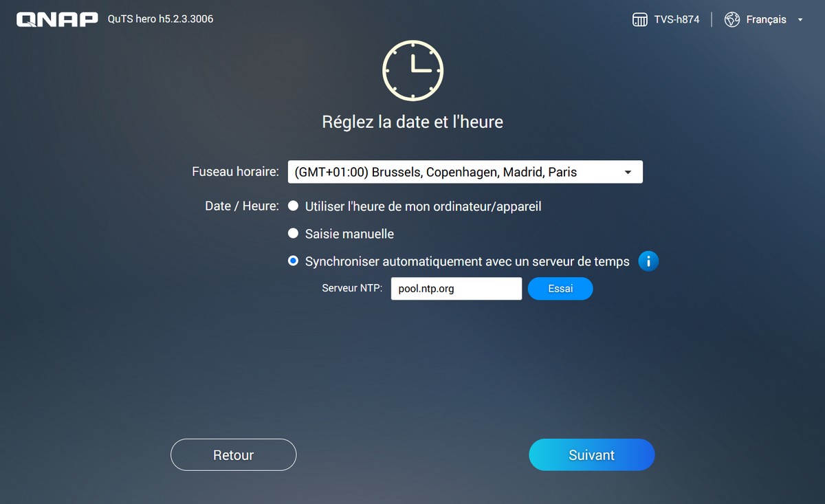Screen dimensions: 825x504
Task: Click the globe language icon
Action: click(x=732, y=20)
